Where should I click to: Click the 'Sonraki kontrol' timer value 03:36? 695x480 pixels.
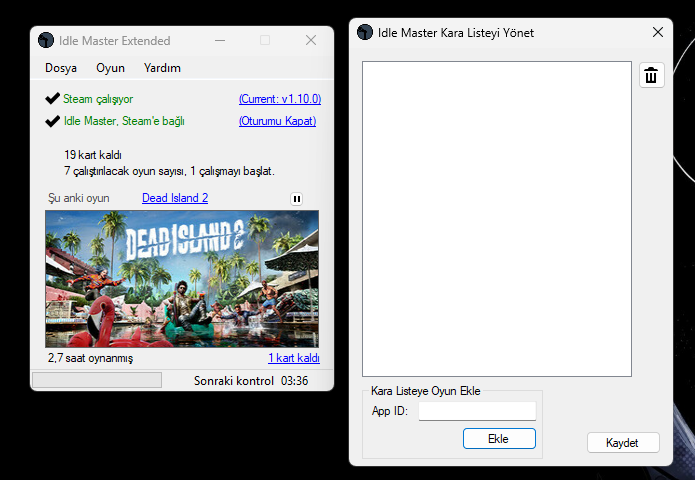pyautogui.click(x=294, y=381)
